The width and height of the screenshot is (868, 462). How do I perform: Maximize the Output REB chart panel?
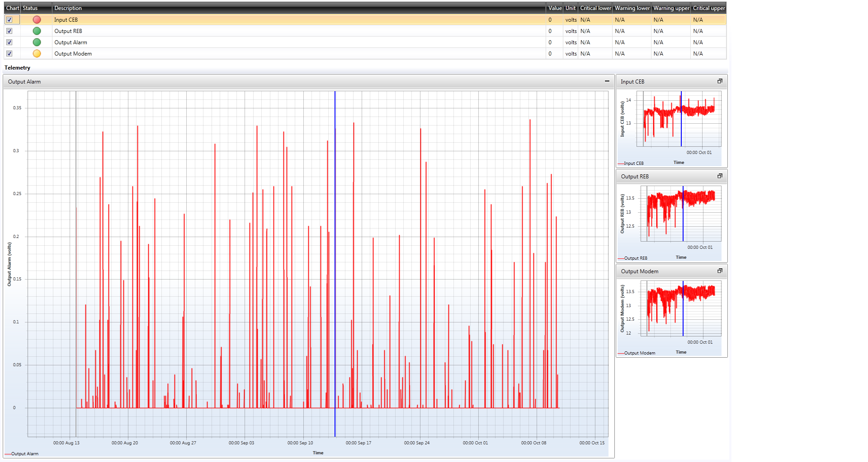[x=720, y=176]
